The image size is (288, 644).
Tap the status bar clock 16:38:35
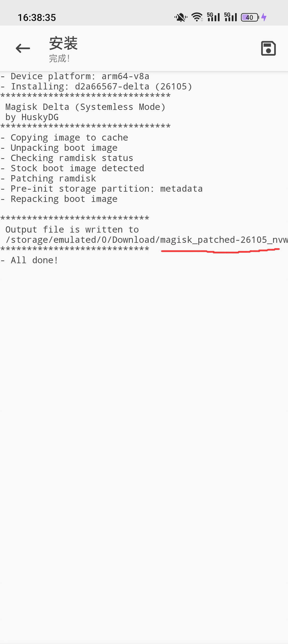[37, 17]
